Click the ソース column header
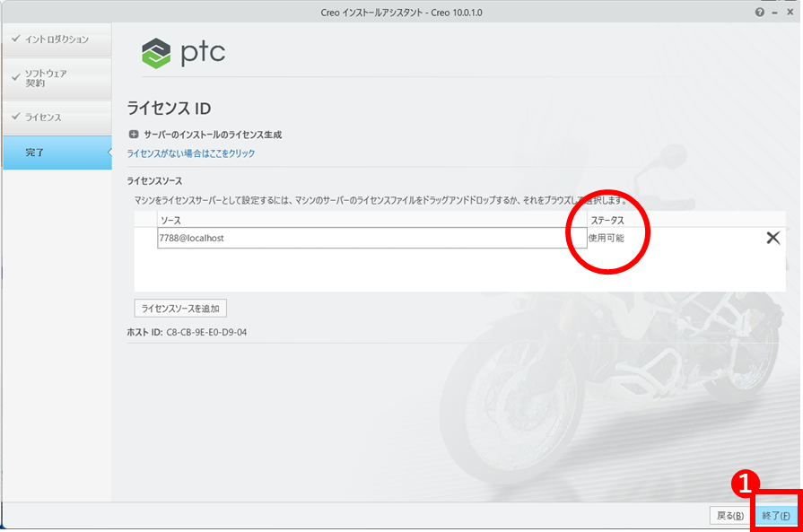 click(170, 220)
